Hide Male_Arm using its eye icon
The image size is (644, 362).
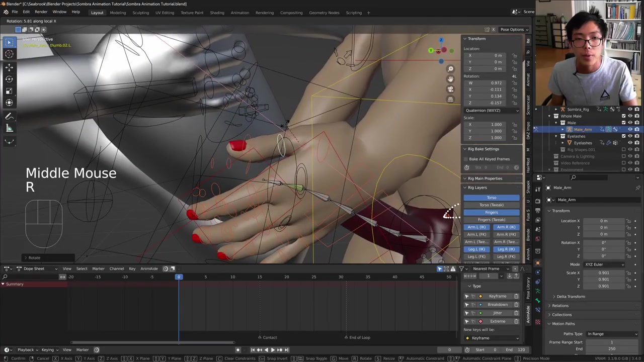click(630, 129)
